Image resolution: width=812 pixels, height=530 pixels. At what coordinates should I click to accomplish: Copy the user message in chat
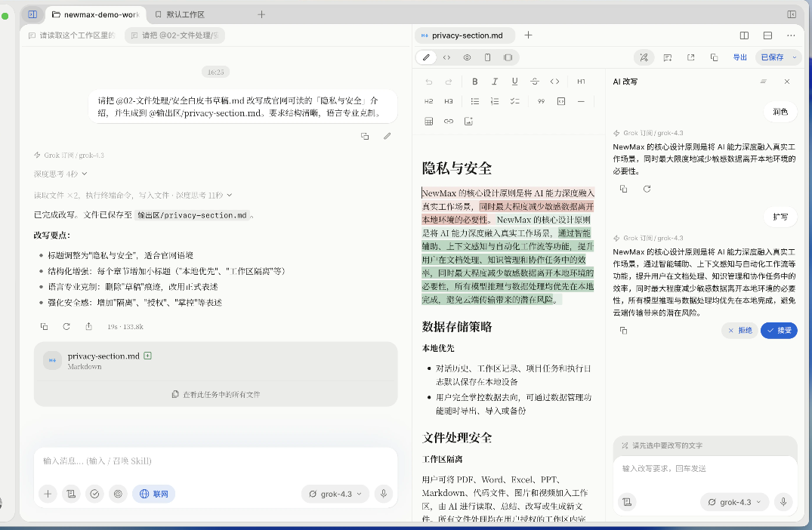click(x=365, y=136)
